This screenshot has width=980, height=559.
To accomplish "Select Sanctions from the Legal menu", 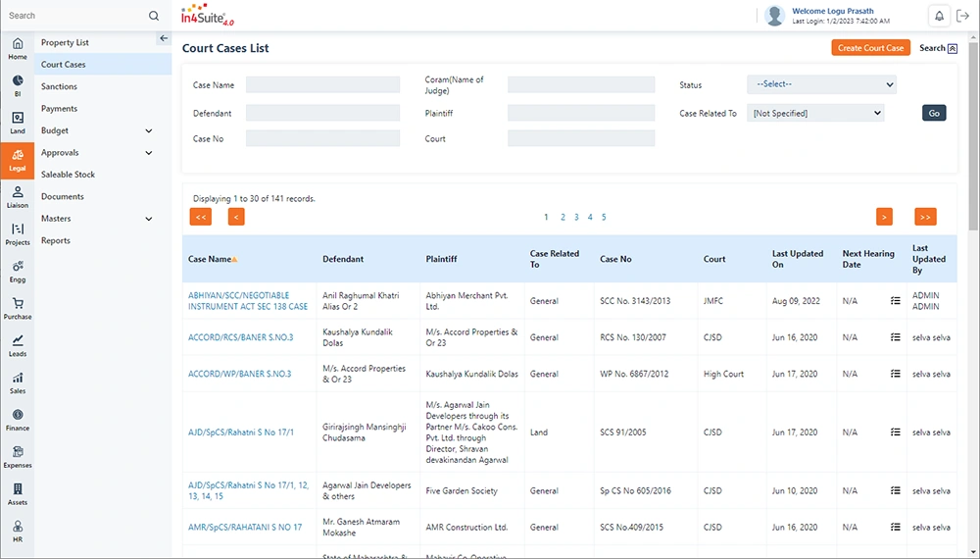I will tap(59, 86).
